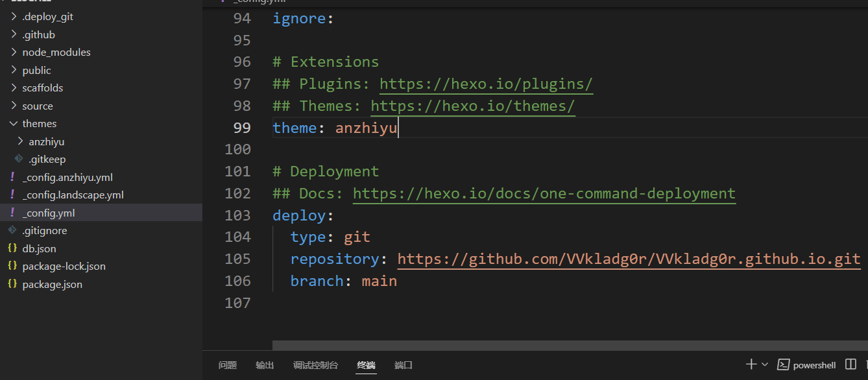
Task: Click the .gitignore file diamond icon
Action: 12,230
